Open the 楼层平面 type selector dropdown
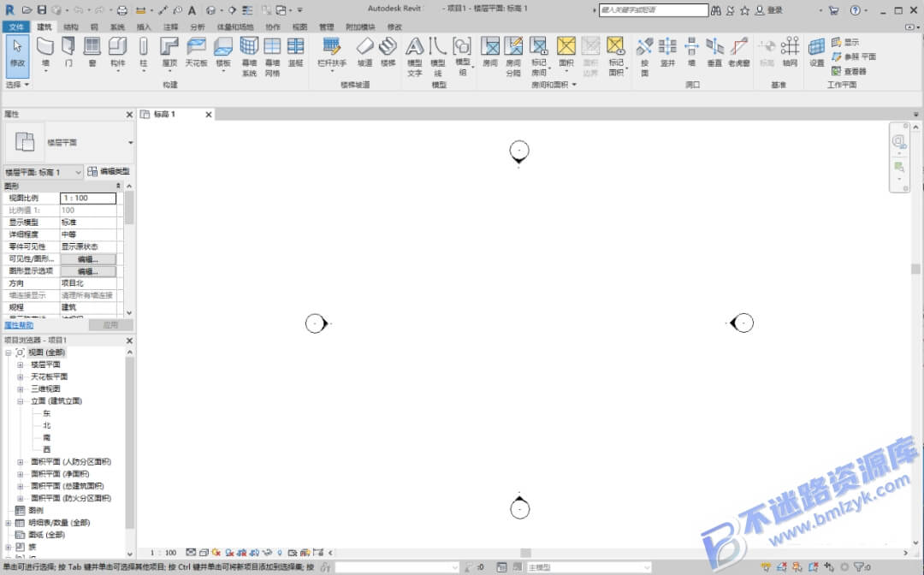 click(69, 143)
